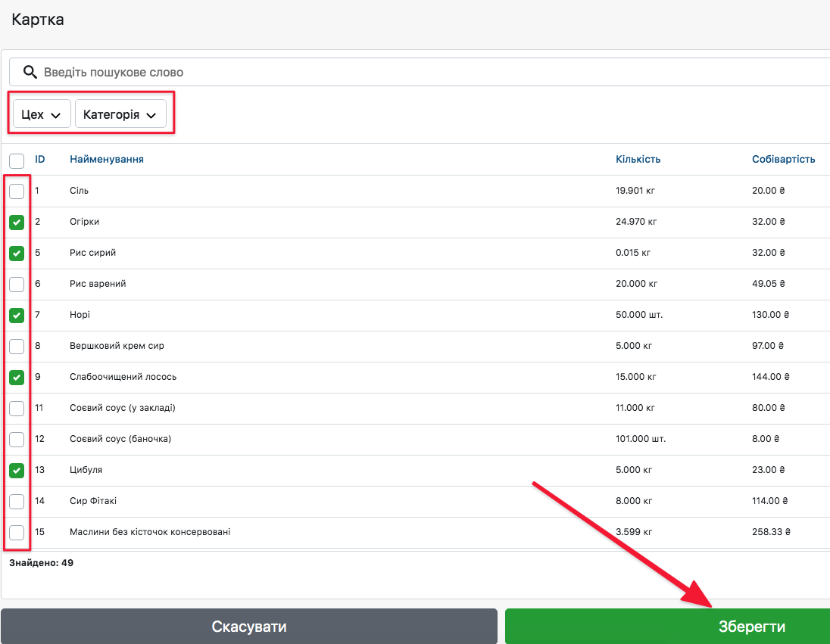Open the Цех dropdown filter
830x644 pixels.
tap(42, 115)
